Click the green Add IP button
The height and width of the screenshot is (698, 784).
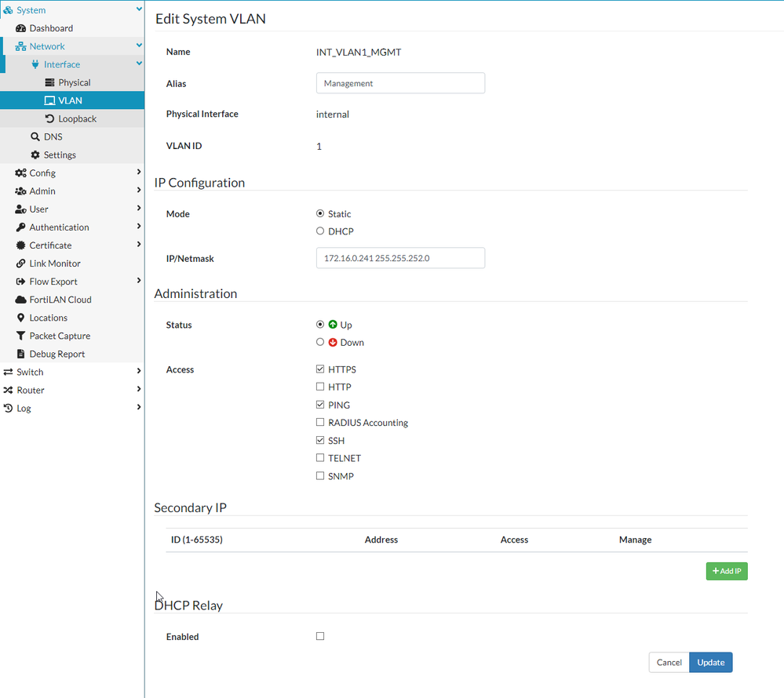pos(727,571)
